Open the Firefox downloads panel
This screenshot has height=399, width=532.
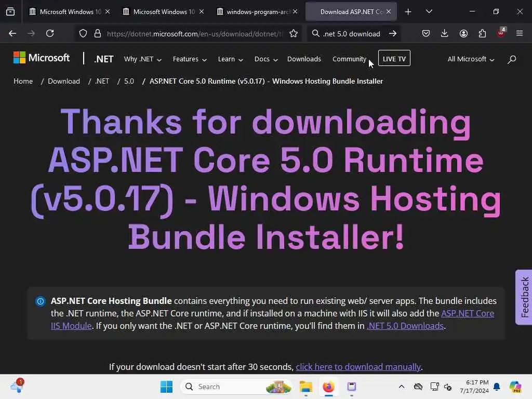[x=445, y=33]
